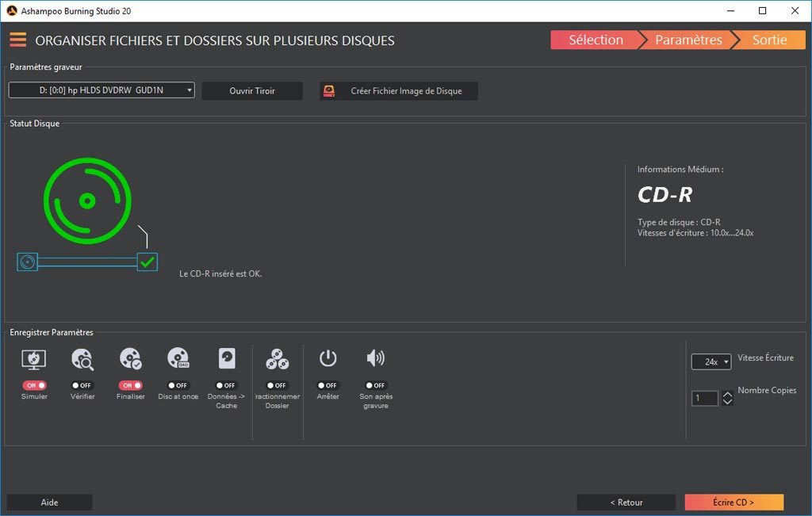
Task: Go to the Sélection step tab
Action: 596,40
